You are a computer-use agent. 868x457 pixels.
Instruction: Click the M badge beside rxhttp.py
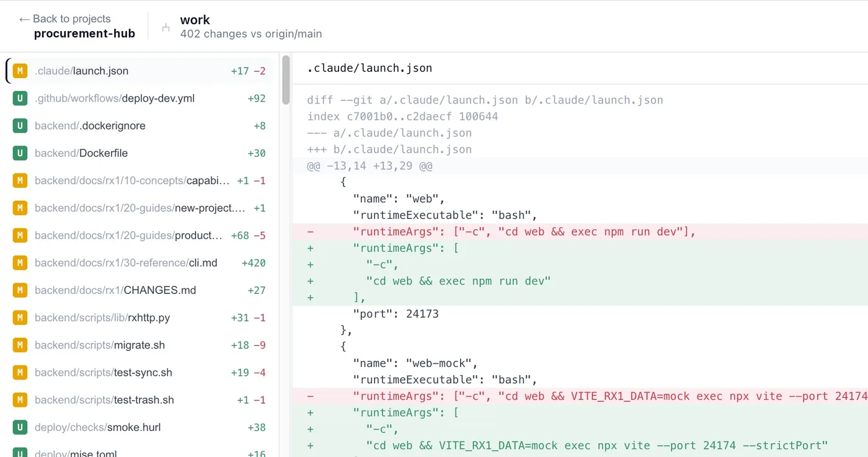20,317
